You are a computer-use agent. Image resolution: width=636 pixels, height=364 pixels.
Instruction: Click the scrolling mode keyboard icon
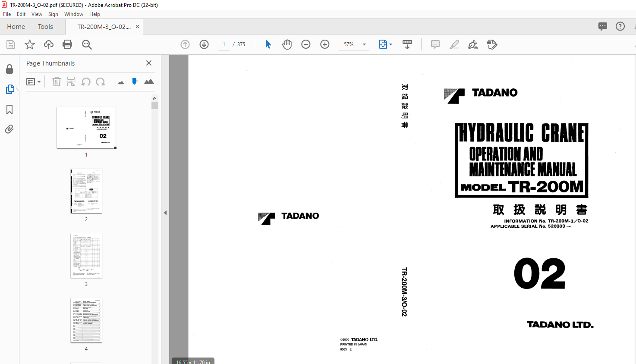point(407,44)
